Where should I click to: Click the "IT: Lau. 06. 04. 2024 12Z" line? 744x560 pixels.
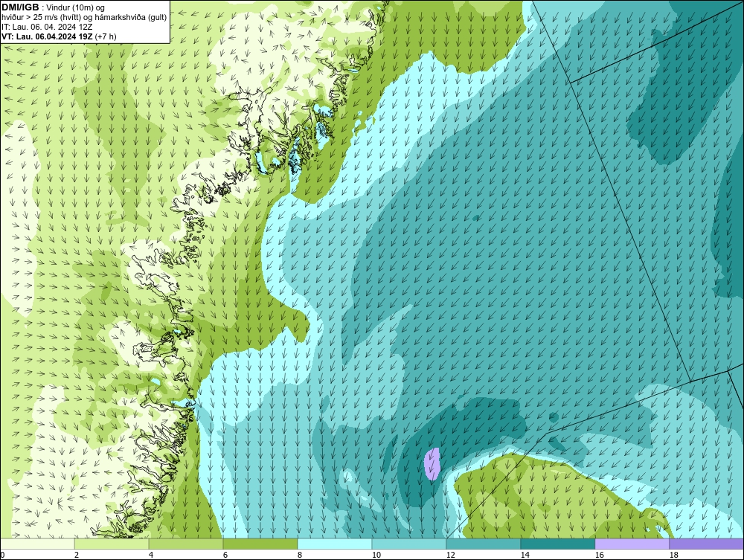tap(47, 27)
